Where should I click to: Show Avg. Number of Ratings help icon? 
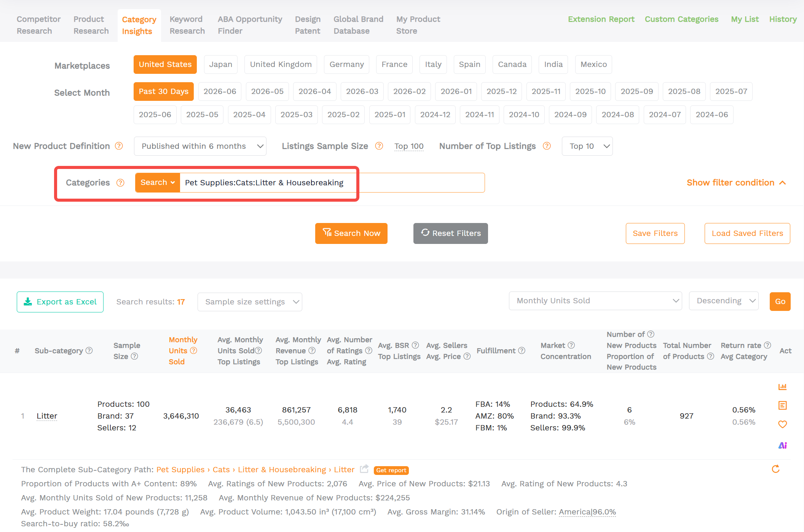[368, 350]
